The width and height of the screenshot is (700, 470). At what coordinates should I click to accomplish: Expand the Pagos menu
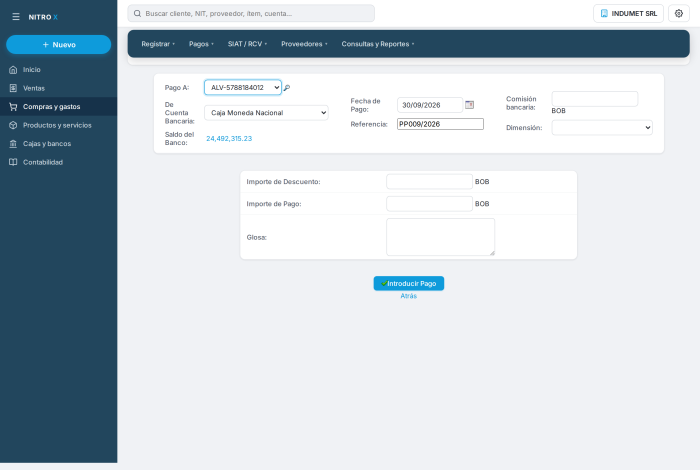tap(201, 44)
